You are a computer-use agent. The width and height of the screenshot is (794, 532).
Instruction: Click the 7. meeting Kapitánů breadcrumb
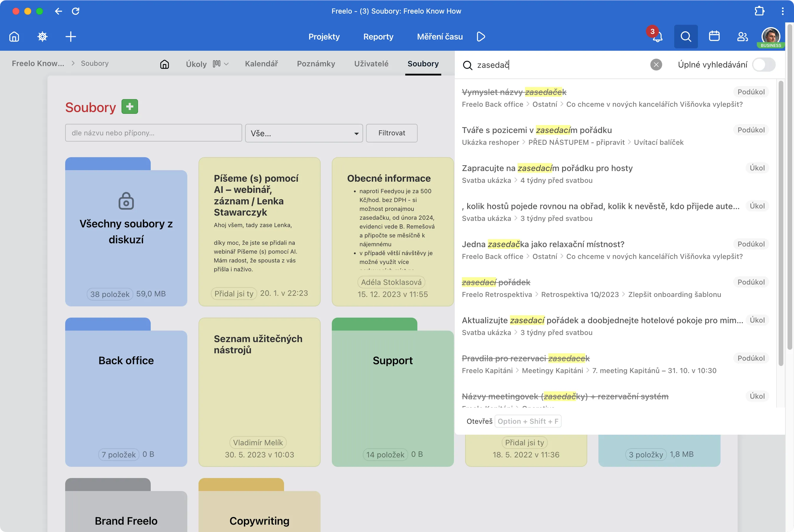[x=654, y=370]
